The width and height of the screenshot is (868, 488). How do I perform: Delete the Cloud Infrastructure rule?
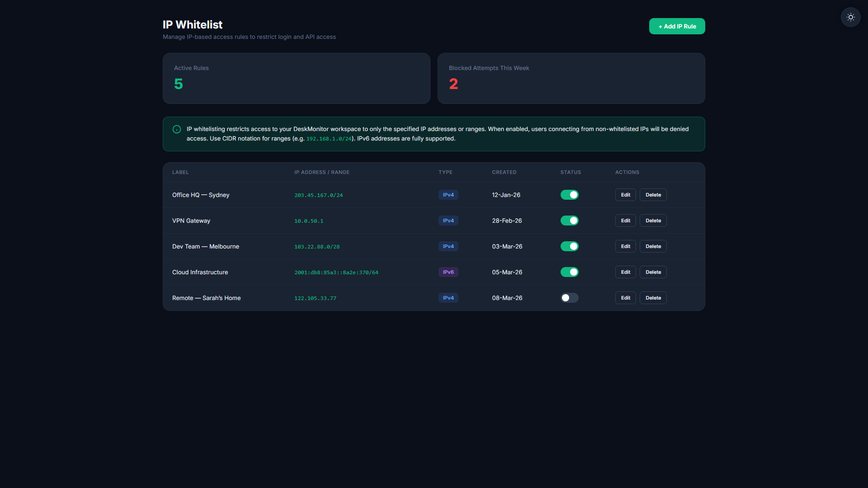[x=653, y=272]
